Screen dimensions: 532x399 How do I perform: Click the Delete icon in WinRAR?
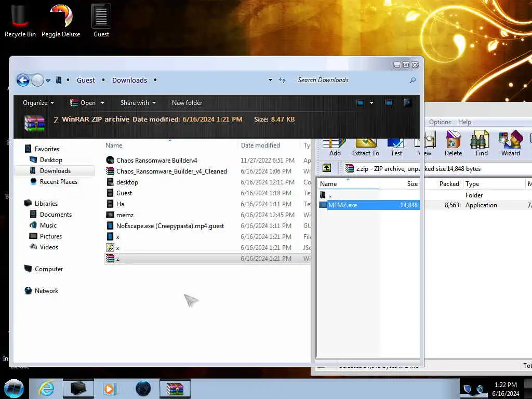click(453, 144)
